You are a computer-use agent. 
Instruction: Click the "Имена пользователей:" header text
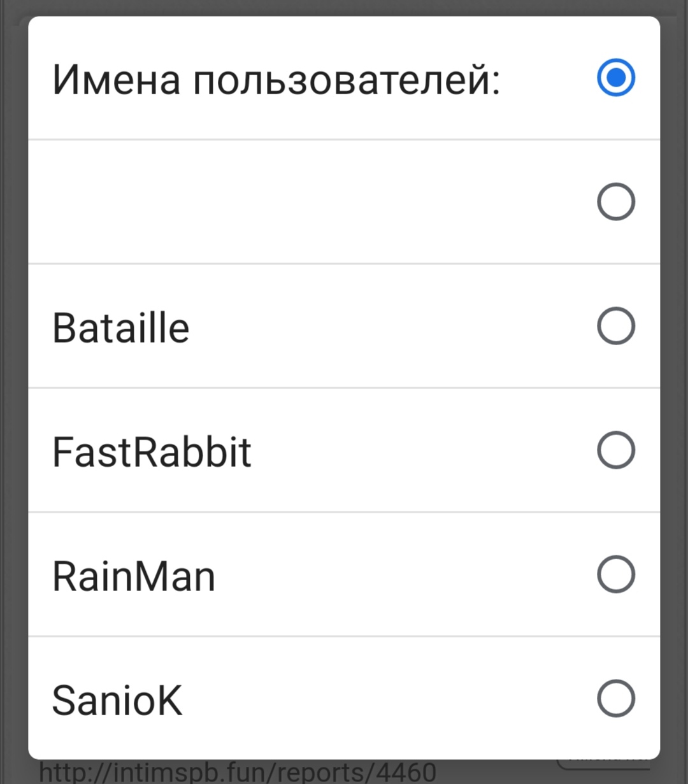276,80
